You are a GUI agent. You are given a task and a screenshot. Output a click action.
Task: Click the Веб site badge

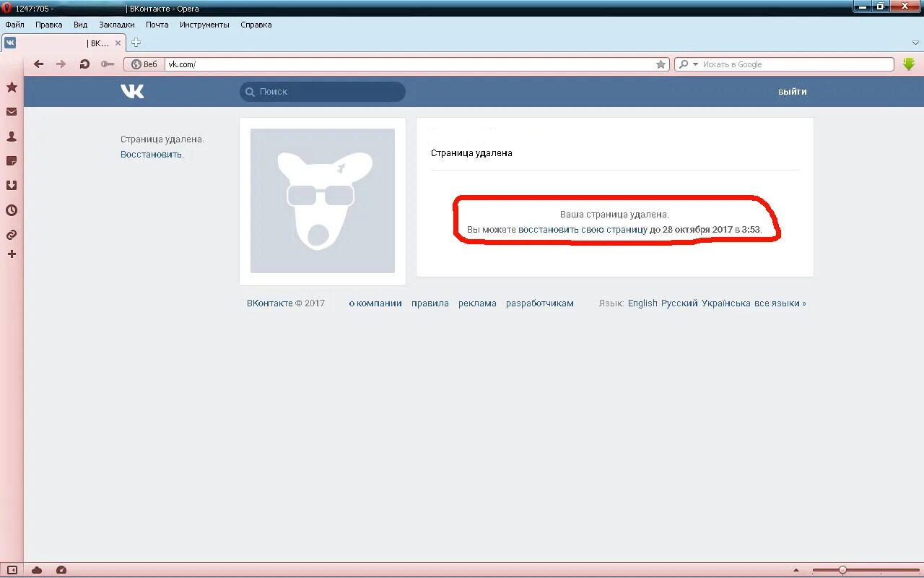point(144,64)
